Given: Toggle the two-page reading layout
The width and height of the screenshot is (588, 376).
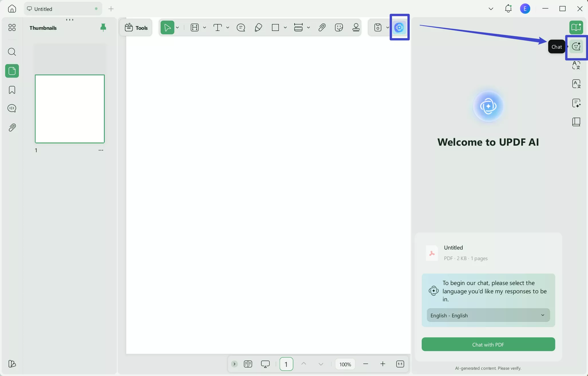Looking at the screenshot, I should click(248, 364).
